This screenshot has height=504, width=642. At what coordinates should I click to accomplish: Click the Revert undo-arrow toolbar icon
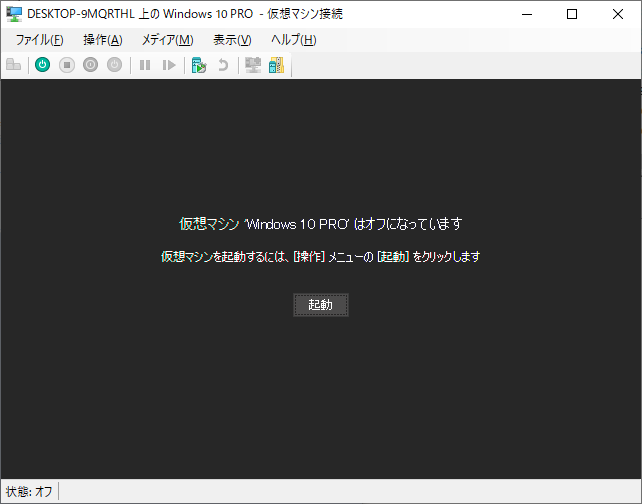pos(223,65)
